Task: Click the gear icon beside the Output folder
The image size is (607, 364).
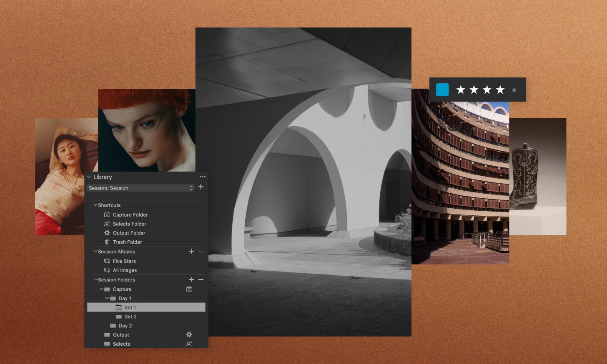Action: (189, 334)
